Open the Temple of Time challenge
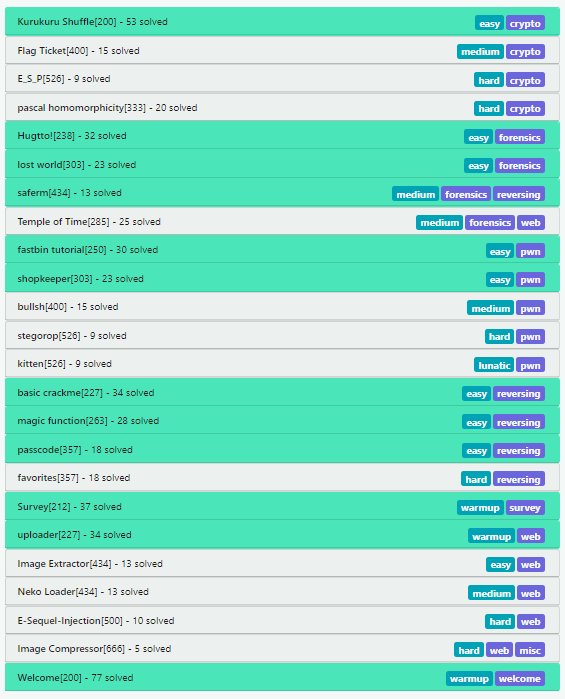Screen dimensions: 565x699 (x=282, y=222)
